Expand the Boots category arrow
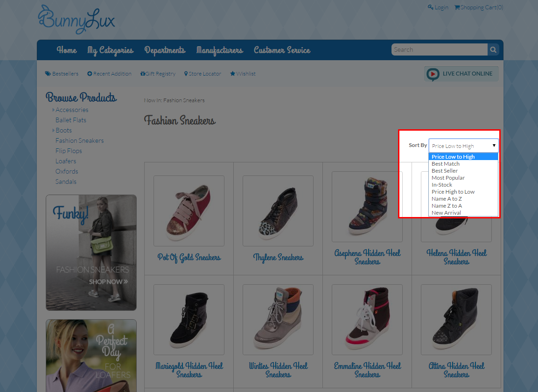 tap(53, 131)
